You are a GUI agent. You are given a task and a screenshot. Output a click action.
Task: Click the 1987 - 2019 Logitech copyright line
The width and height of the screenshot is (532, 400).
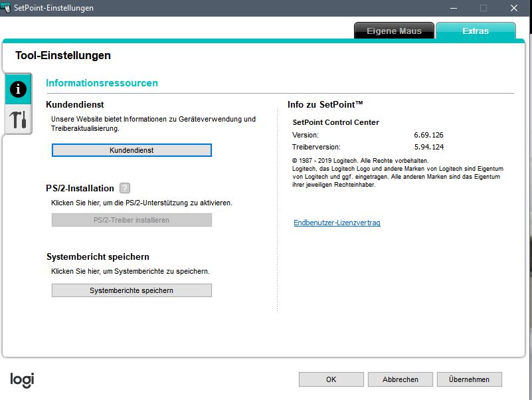[x=361, y=161]
